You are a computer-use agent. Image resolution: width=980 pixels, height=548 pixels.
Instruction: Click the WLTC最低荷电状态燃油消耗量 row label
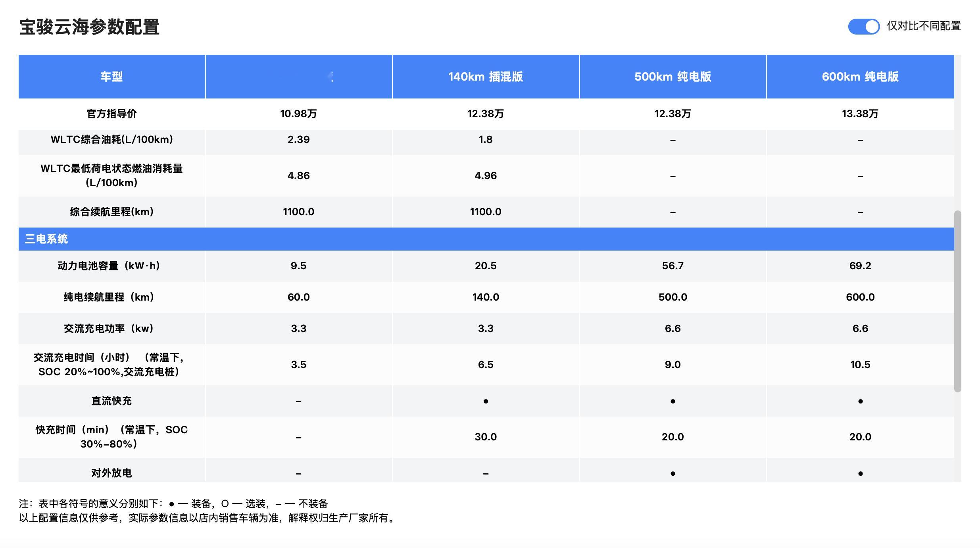point(111,176)
